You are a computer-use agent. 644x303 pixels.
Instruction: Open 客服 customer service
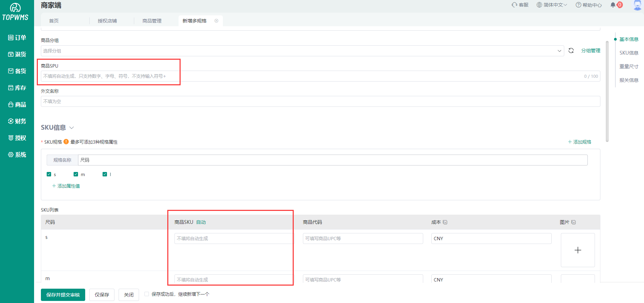coord(520,5)
